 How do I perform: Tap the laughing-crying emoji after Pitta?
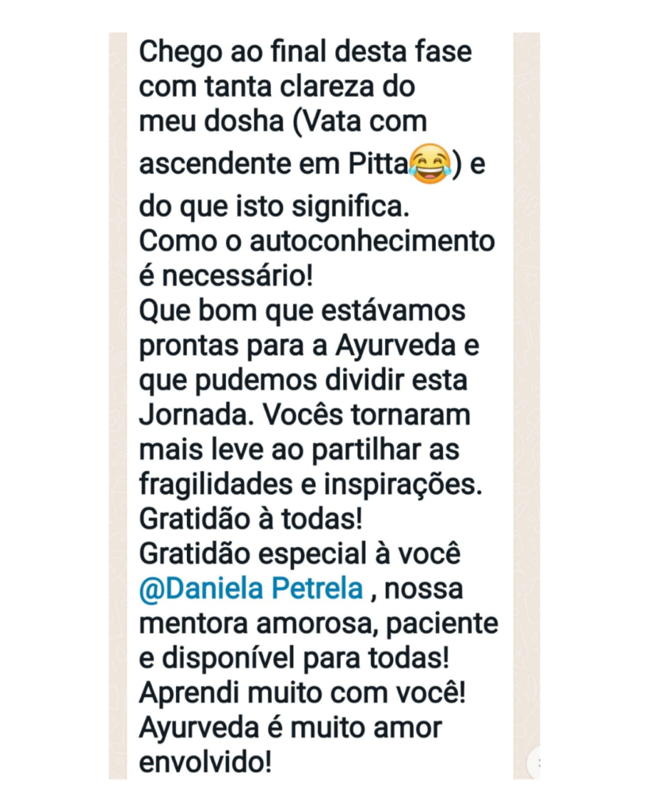click(429, 163)
